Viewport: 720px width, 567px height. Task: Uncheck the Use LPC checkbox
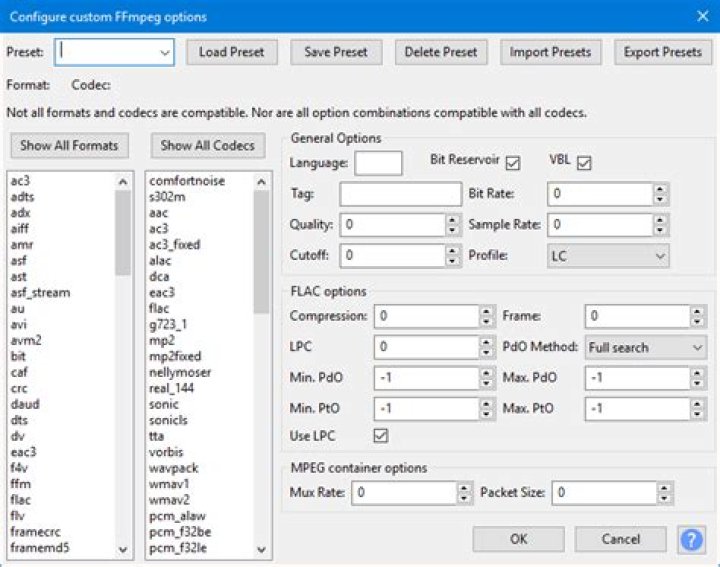point(381,435)
